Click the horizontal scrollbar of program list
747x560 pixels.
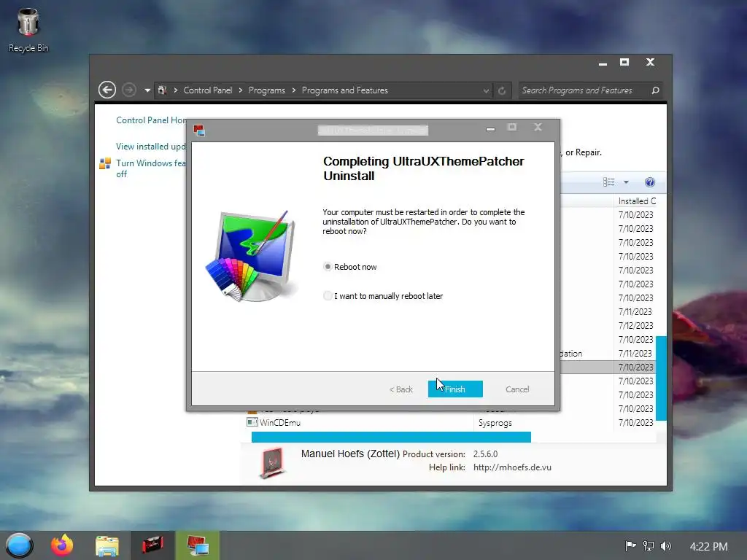[391, 437]
